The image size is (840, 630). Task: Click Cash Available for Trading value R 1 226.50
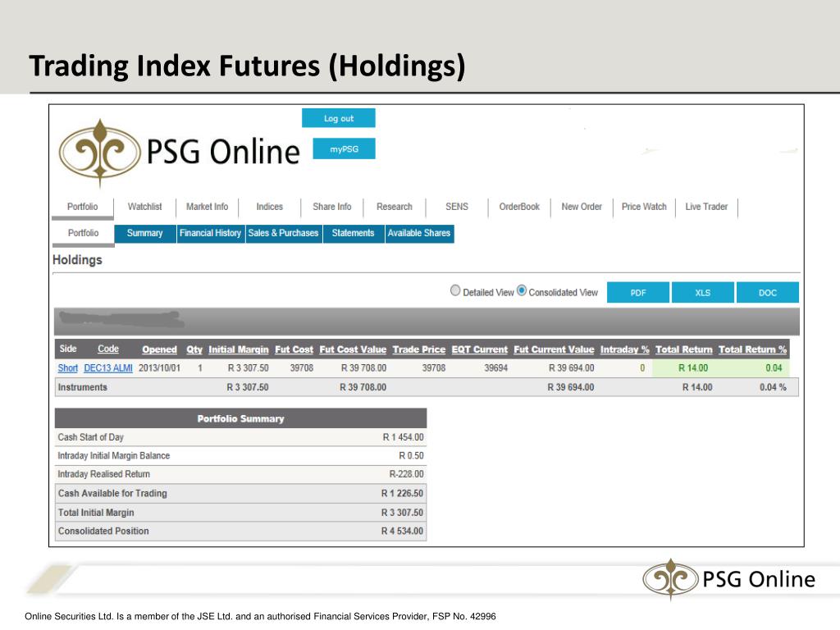click(x=402, y=493)
